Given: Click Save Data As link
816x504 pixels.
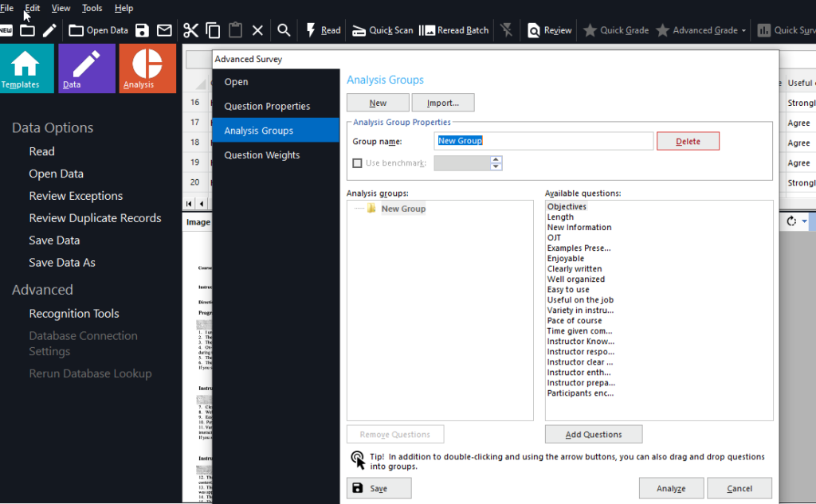Looking at the screenshot, I should [62, 263].
